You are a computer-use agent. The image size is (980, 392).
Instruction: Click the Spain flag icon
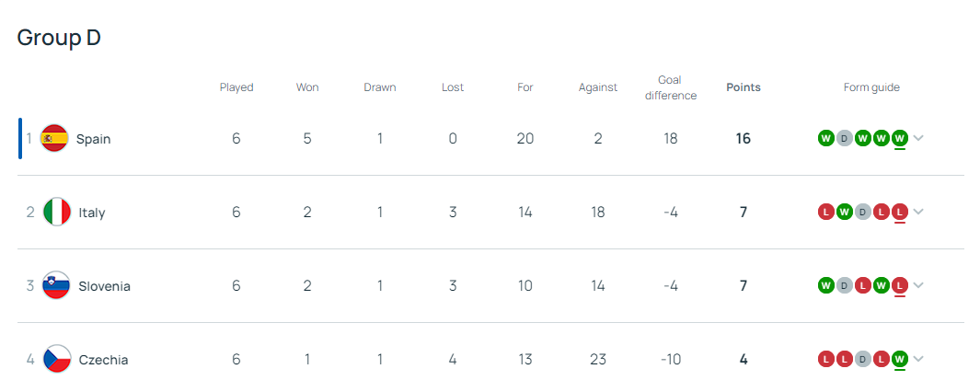(55, 138)
